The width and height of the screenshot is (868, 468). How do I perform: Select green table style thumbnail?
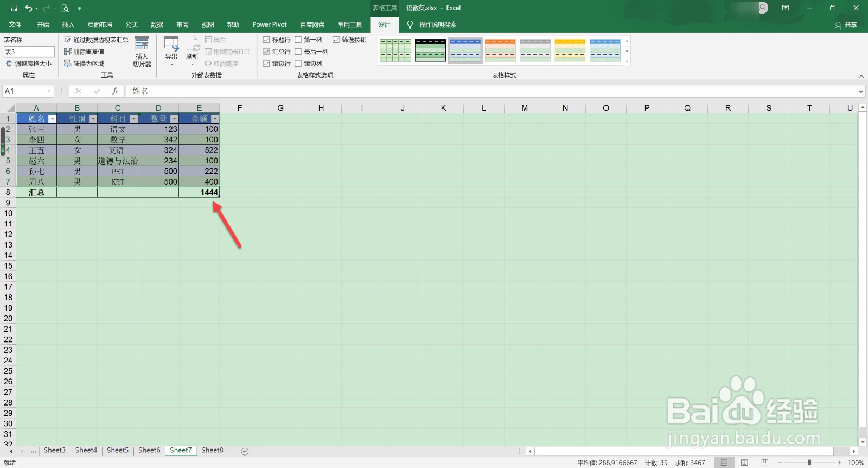395,50
